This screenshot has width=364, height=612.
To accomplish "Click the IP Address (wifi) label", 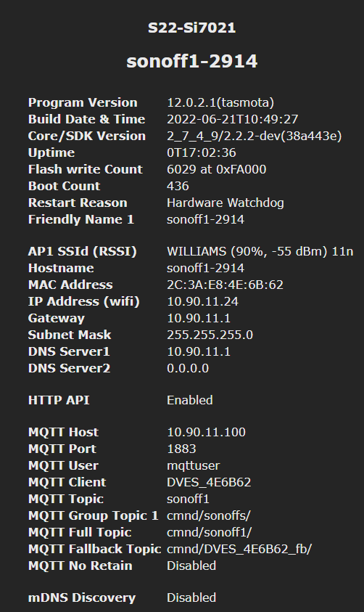I will click(x=84, y=302).
